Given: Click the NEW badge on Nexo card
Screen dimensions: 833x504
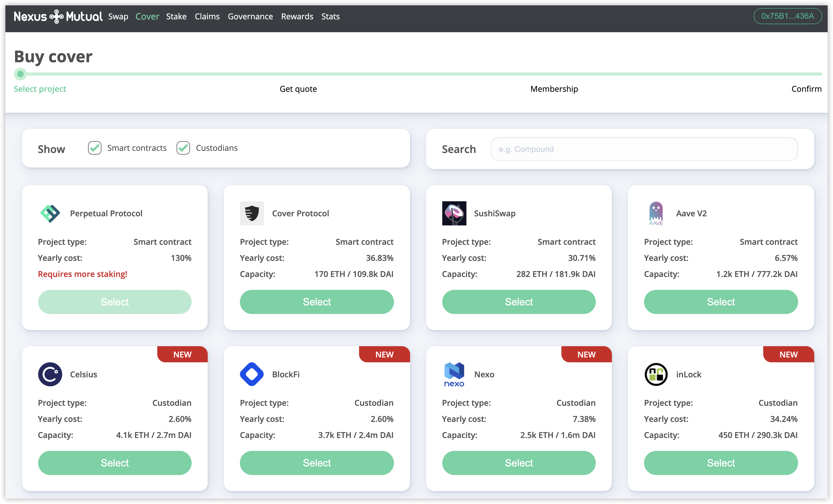Looking at the screenshot, I should click(x=586, y=354).
